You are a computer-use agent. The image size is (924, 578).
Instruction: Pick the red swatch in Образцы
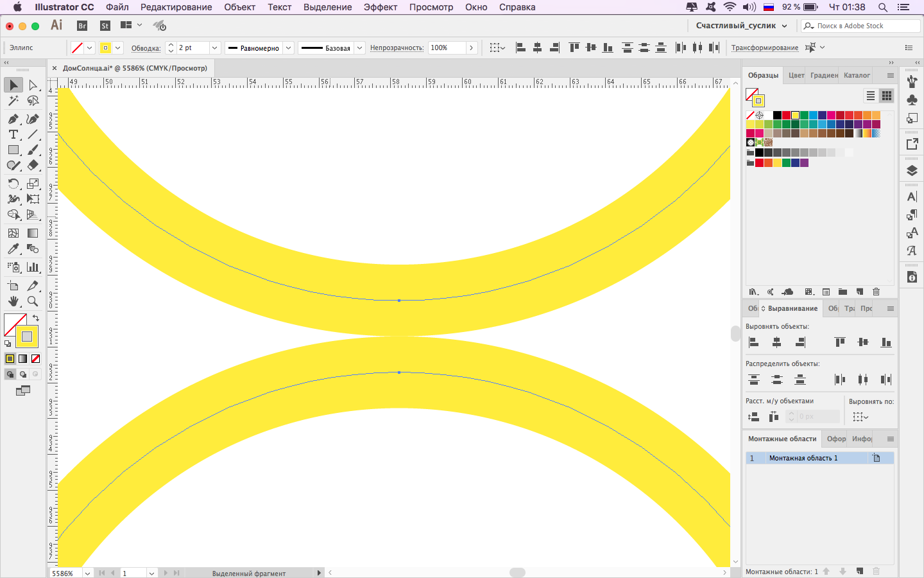coord(786,116)
